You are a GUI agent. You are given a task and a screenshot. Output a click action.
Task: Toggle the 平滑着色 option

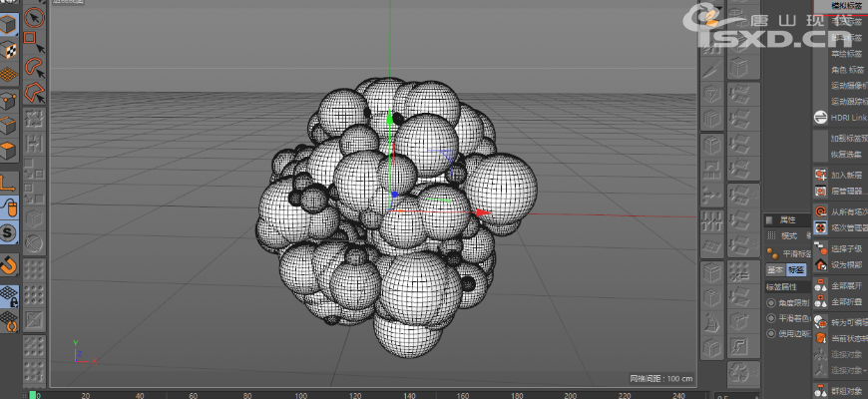coord(771,318)
